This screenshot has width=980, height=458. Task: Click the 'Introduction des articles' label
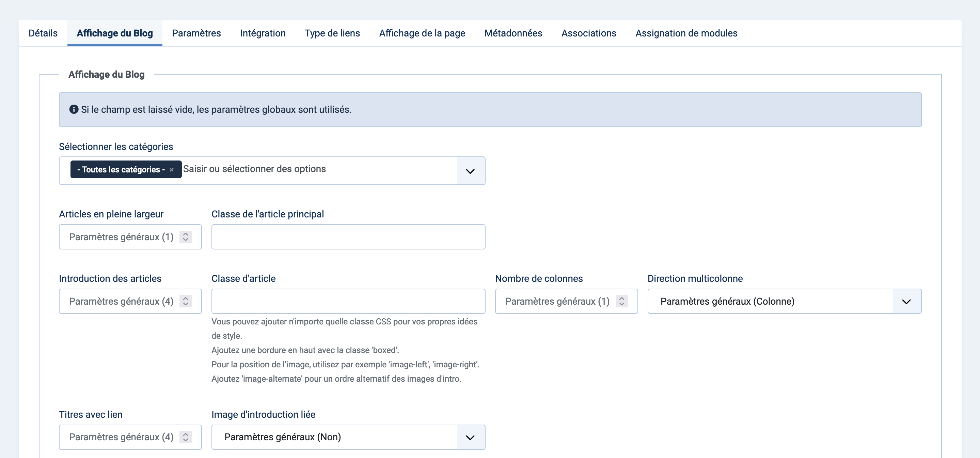coord(110,278)
